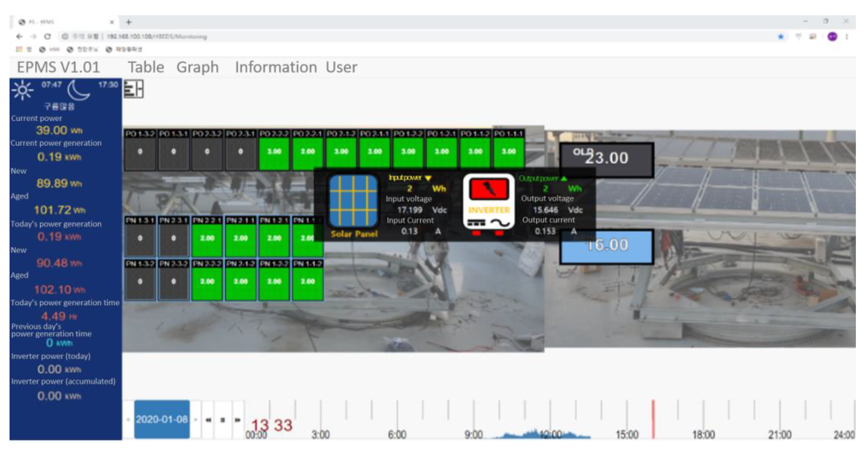The height and width of the screenshot is (450, 868).
Task: Click the moon sunset icon
Action: [79, 91]
